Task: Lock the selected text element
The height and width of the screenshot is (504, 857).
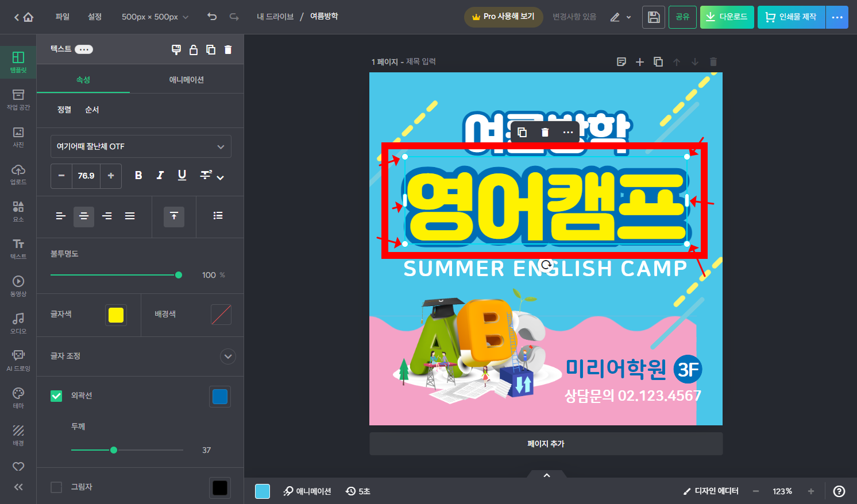Action: (x=194, y=49)
